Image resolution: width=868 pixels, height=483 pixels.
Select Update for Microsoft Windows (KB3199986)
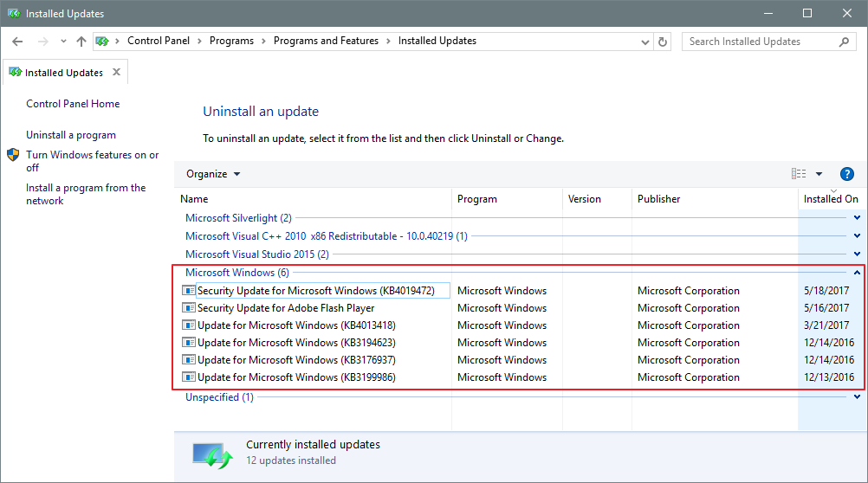click(296, 377)
